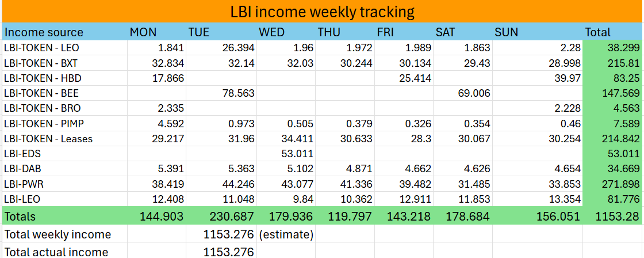Screen dimensions: 644x258
Task: Select HBD Sunday value 39.97
Action: coord(538,78)
